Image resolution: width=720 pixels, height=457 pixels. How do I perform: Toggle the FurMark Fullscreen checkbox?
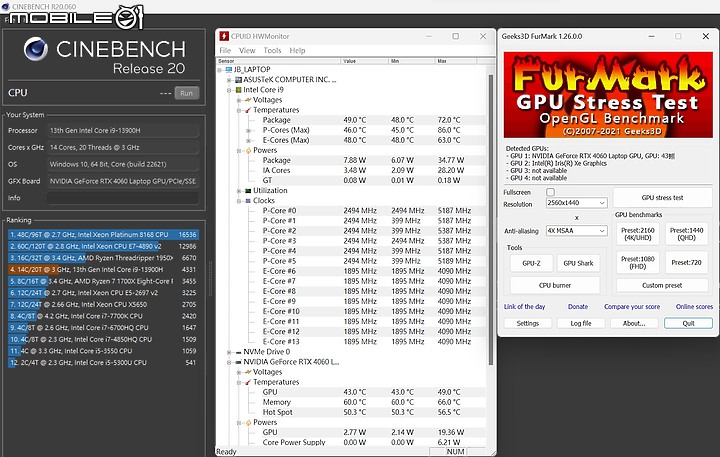[551, 192]
